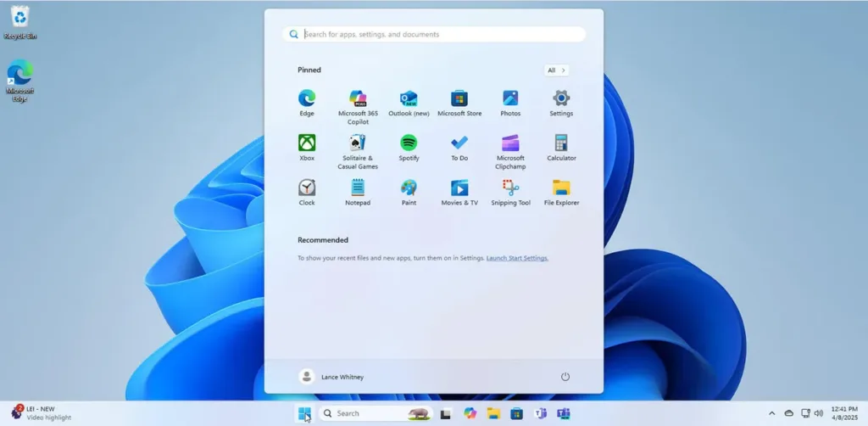This screenshot has height=426, width=868.
Task: Open the Edge app from Pinned
Action: (306, 99)
